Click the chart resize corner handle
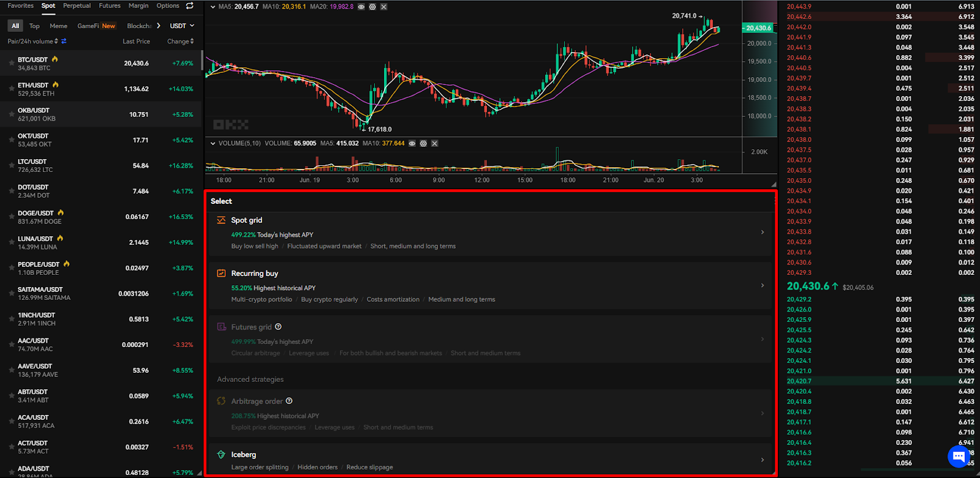 (x=774, y=184)
